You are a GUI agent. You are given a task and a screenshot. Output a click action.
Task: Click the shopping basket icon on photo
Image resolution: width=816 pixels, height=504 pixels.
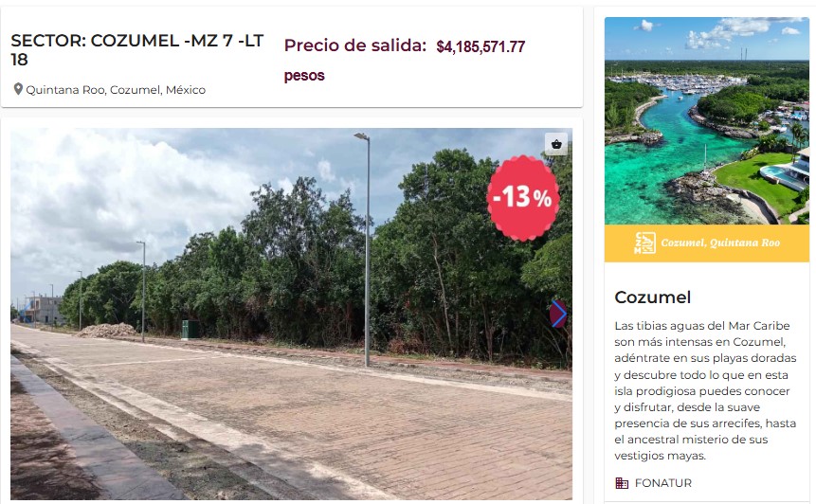[556, 144]
